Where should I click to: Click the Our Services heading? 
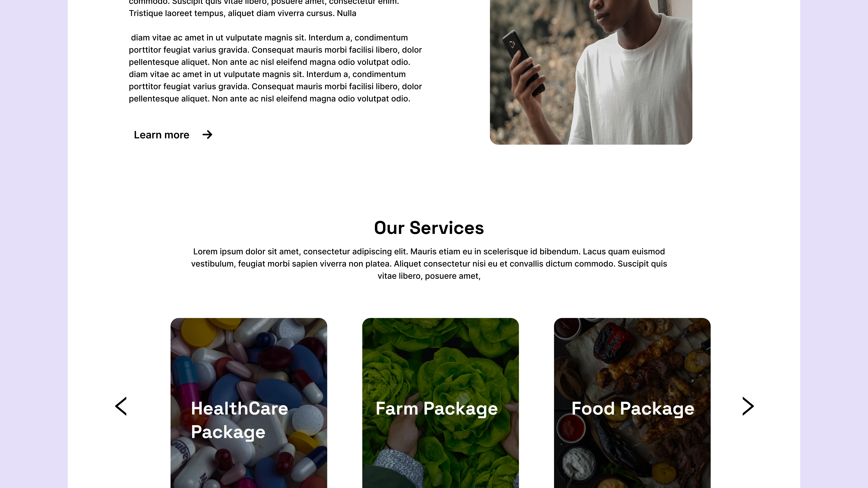[x=429, y=228]
